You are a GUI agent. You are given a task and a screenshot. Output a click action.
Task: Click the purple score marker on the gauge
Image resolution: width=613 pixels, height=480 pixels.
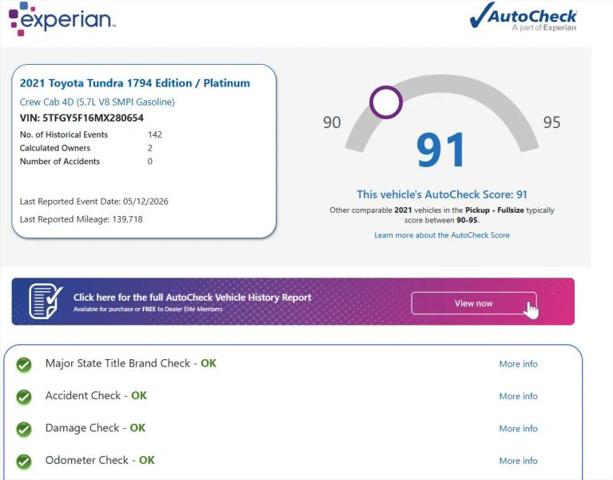386,102
